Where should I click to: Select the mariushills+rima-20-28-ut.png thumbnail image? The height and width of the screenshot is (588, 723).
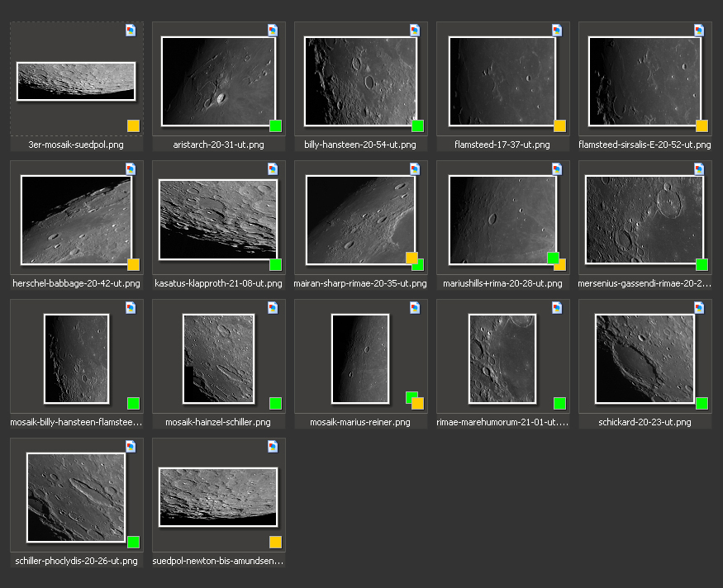click(x=502, y=220)
